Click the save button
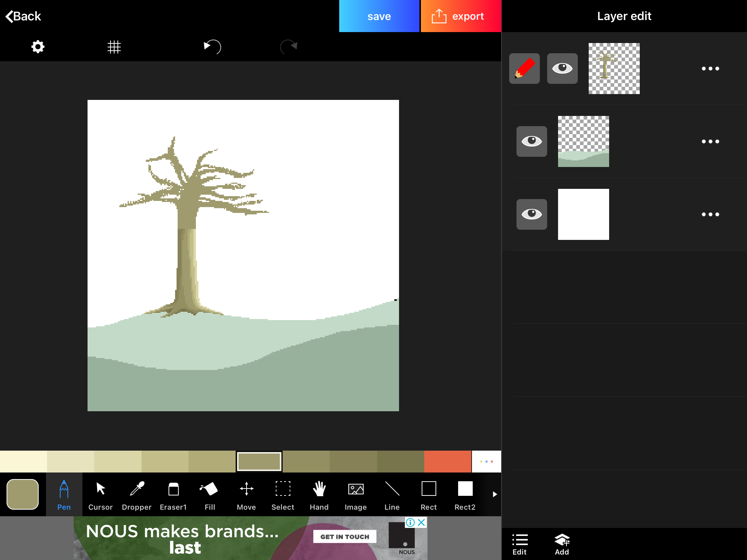 coord(379,16)
